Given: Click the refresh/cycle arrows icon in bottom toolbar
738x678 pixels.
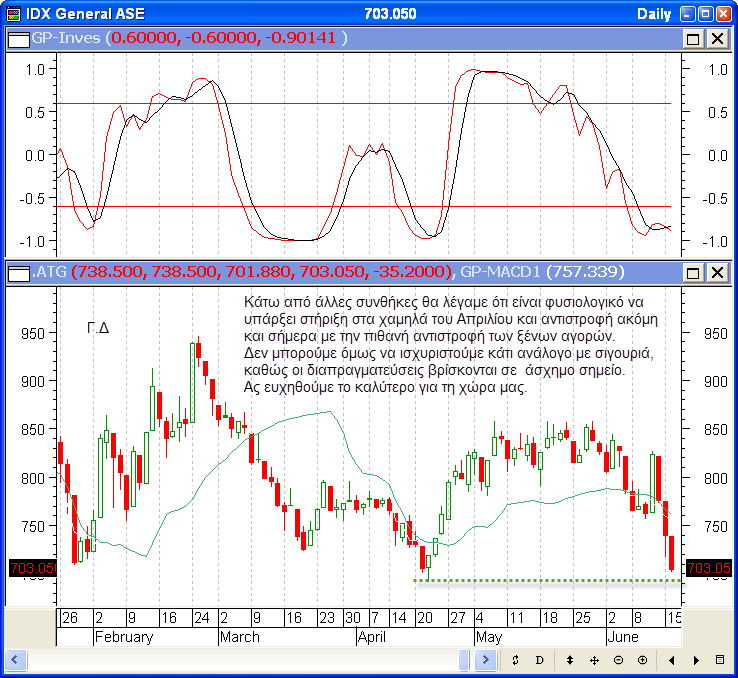Looking at the screenshot, I should [x=515, y=660].
